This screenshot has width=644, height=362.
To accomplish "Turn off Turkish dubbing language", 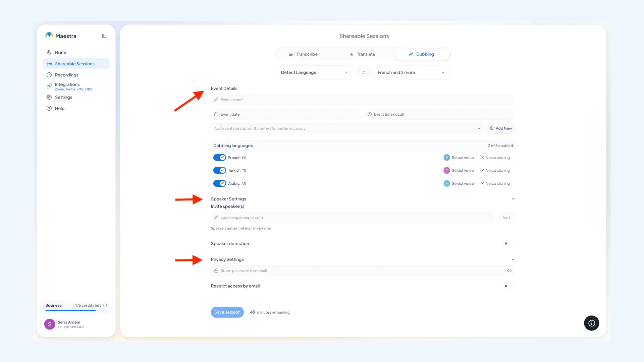I will pos(220,170).
